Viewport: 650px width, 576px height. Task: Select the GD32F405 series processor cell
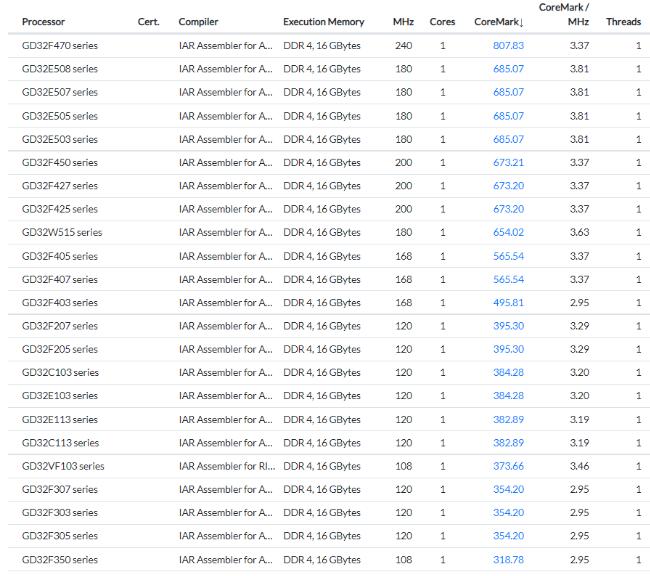[60, 256]
